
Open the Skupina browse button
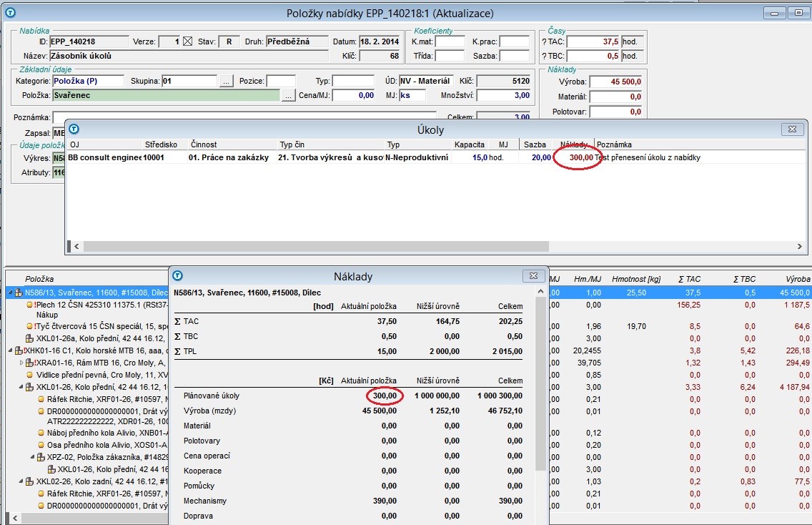tap(227, 82)
